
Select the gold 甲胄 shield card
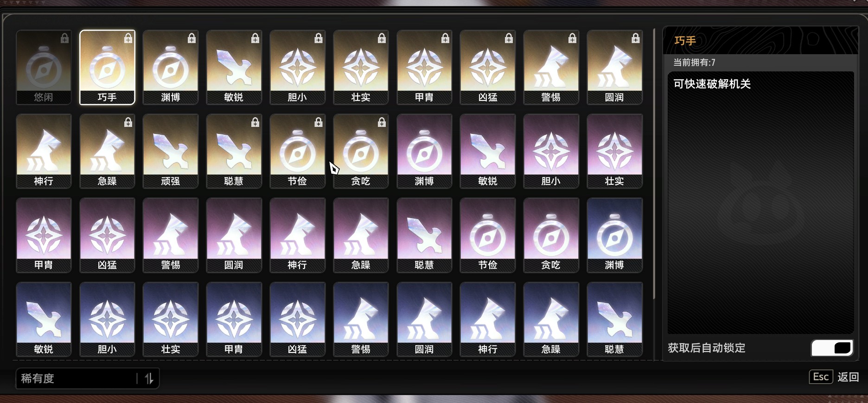[x=424, y=67]
